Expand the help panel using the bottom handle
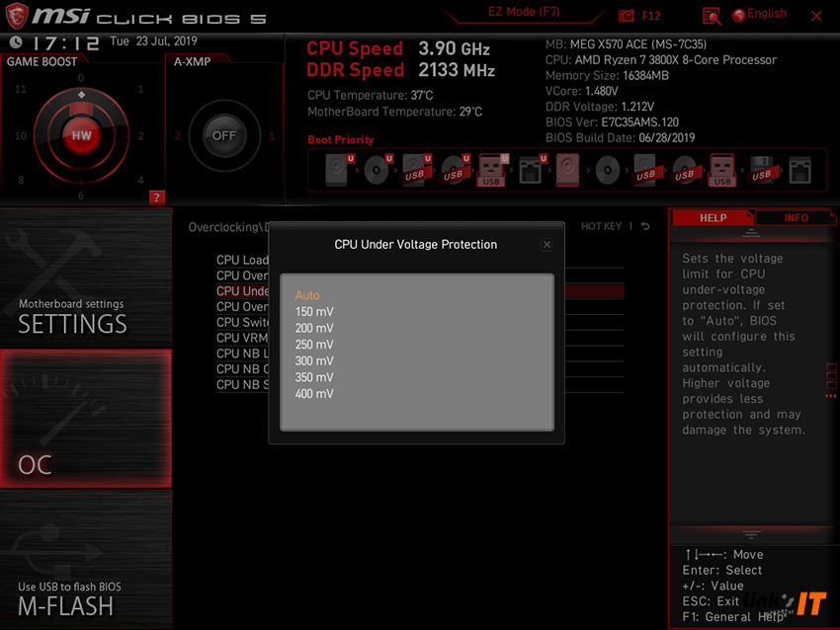 point(750,535)
